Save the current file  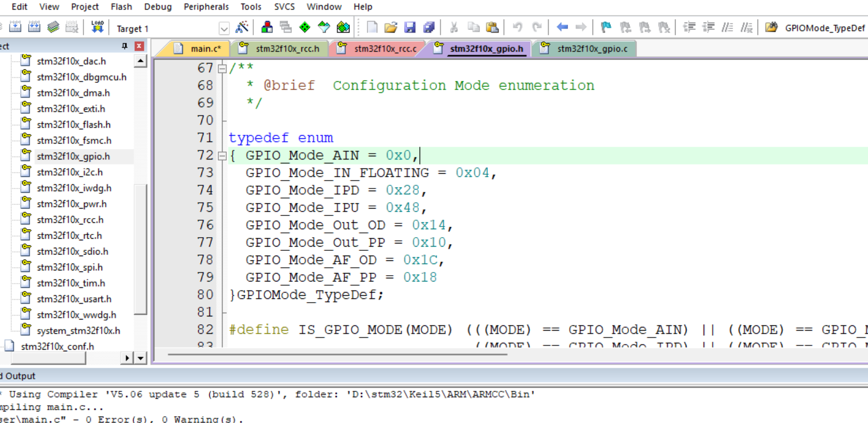tap(410, 27)
